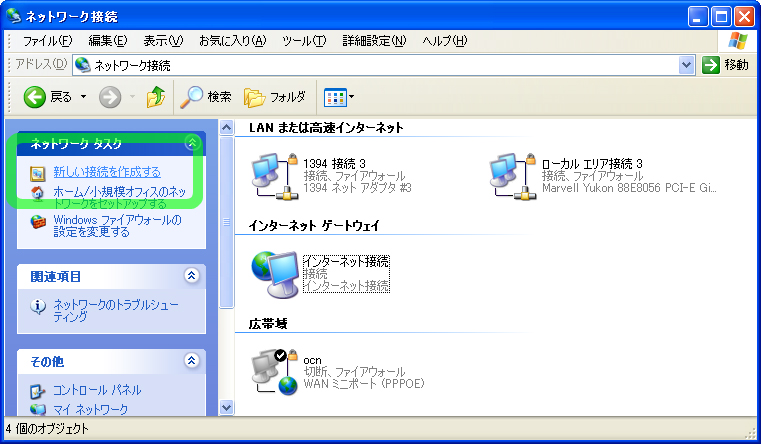This screenshot has height=444, width=761.
Task: Select the ocn broadband connection icon
Action: click(275, 372)
